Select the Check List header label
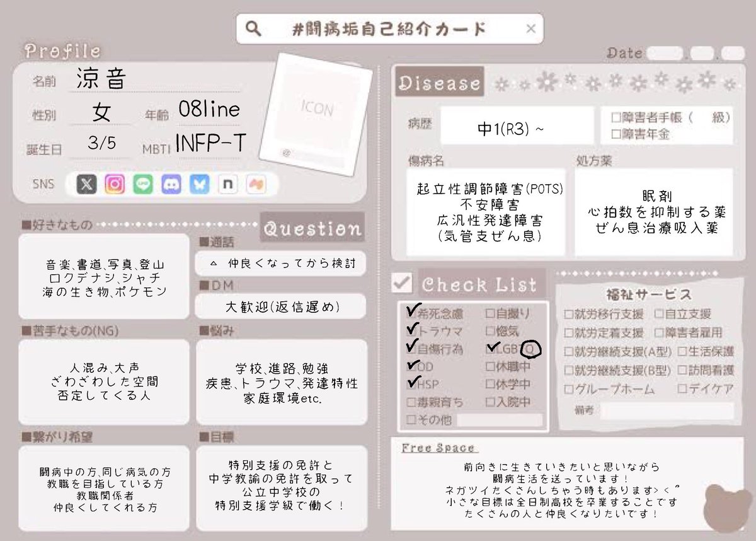The width and height of the screenshot is (756, 541). point(479,284)
